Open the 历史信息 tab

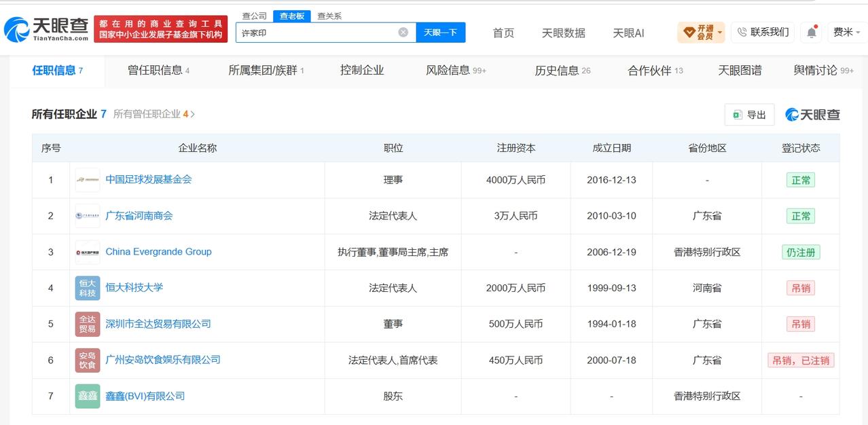pos(562,71)
